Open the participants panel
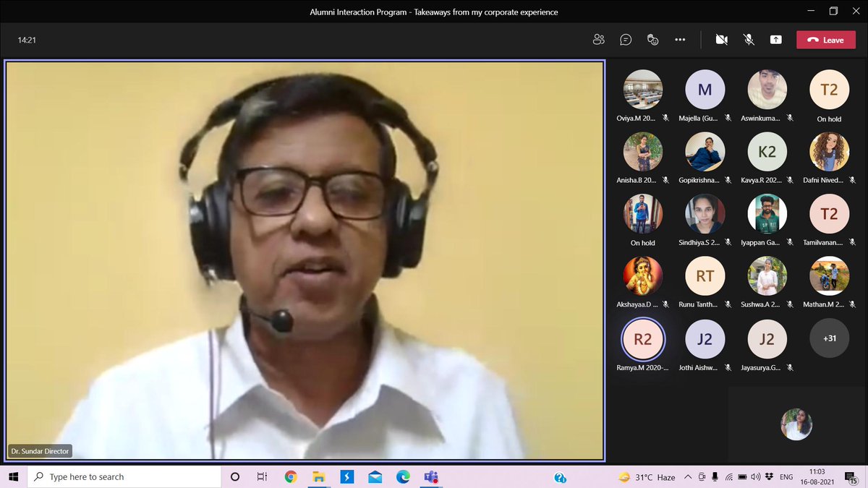This screenshot has width=868, height=488. 598,40
